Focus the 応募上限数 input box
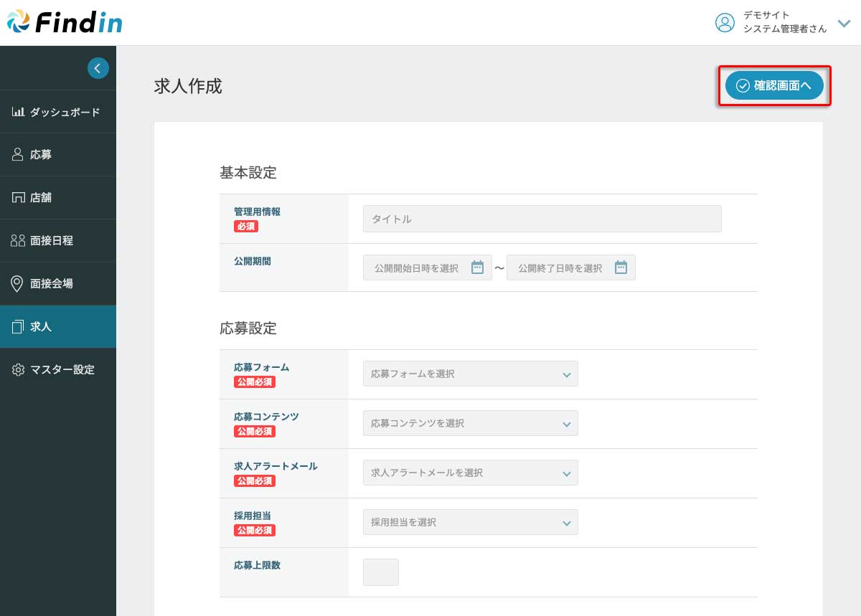Screen dimensions: 861x616 (x=381, y=572)
